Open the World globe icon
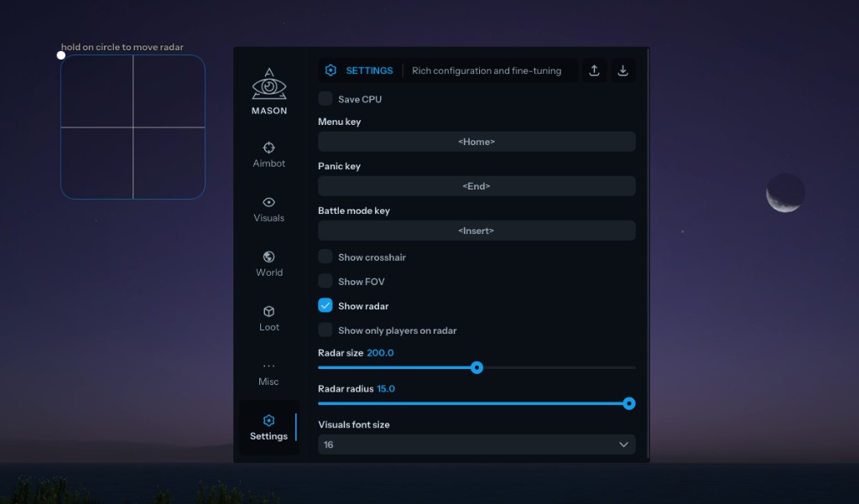 pyautogui.click(x=269, y=257)
